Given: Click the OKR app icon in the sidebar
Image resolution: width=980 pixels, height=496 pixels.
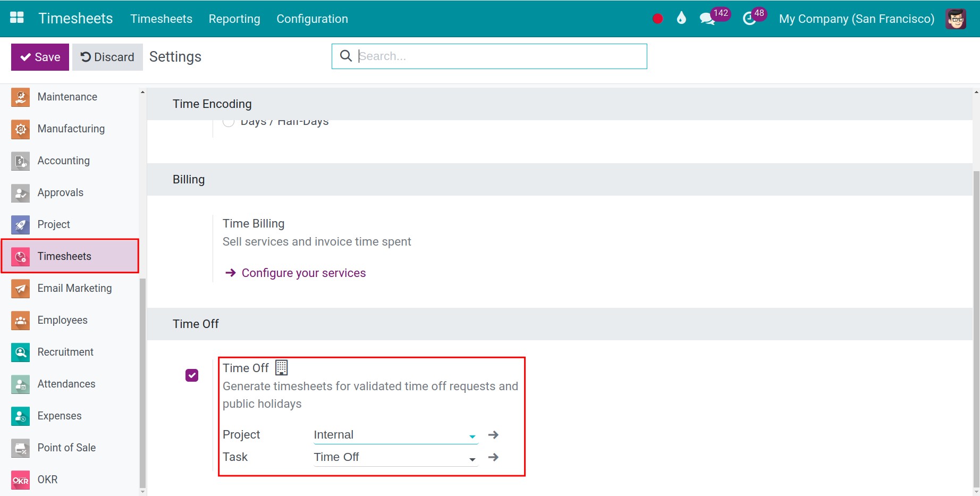Looking at the screenshot, I should [20, 480].
